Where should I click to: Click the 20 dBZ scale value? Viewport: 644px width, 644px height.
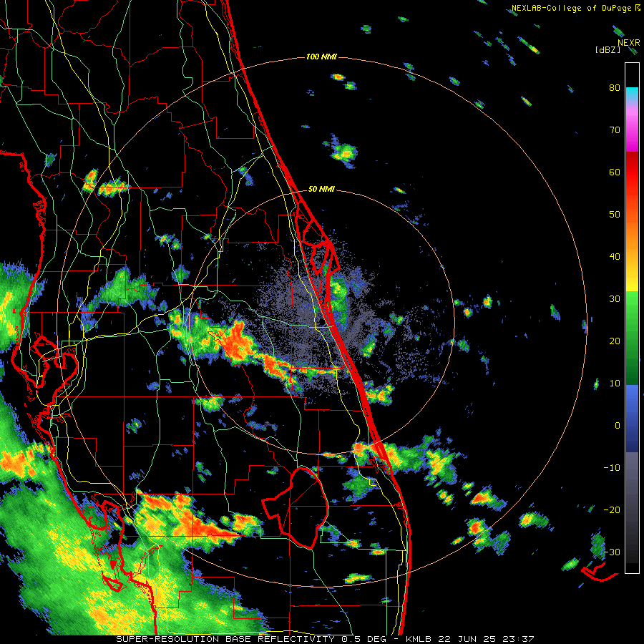click(x=615, y=341)
